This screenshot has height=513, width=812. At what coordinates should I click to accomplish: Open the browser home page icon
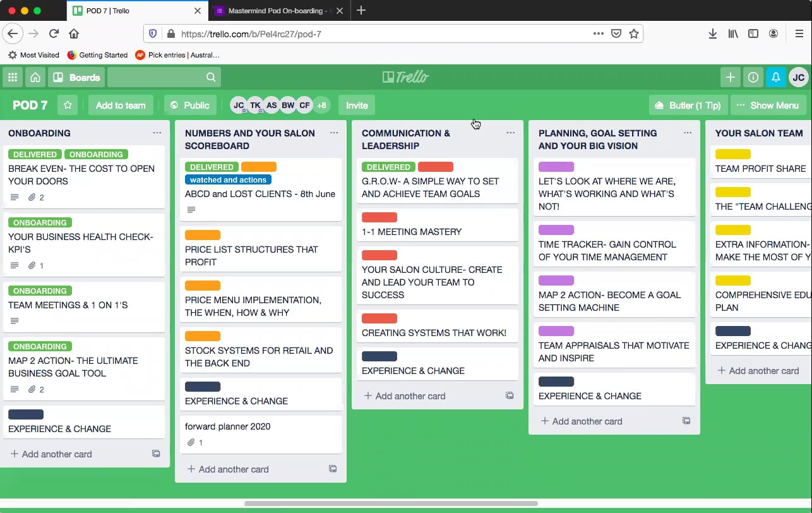(x=74, y=34)
